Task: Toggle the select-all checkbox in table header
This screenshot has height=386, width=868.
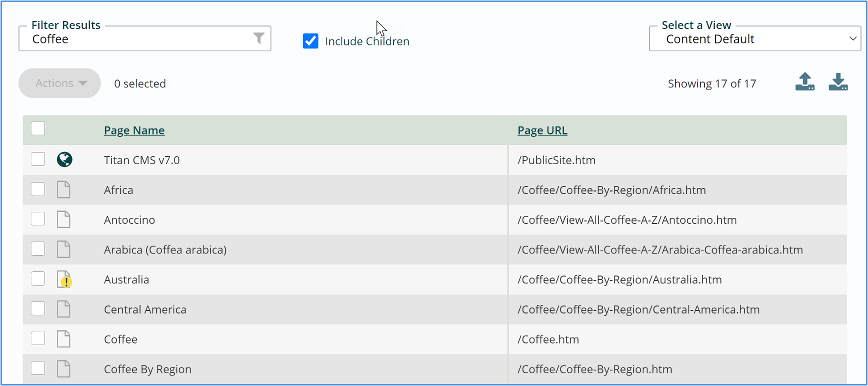Action: coord(38,128)
